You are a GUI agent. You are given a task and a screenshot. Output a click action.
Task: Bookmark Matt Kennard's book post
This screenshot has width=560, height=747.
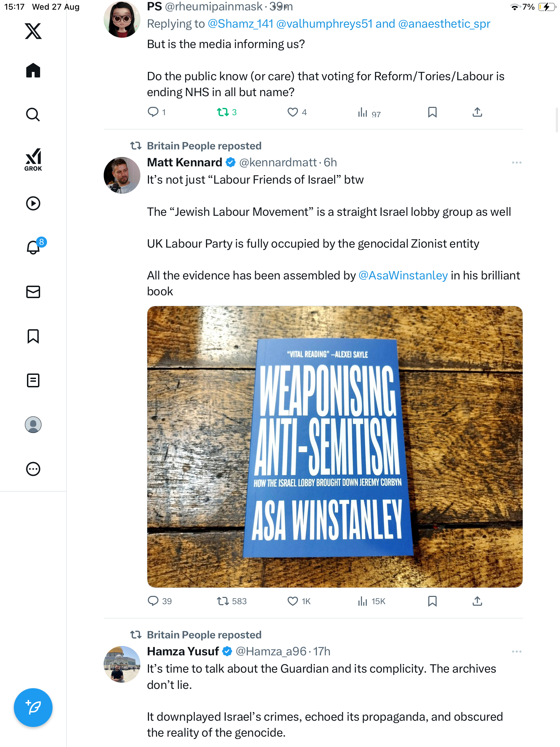tap(432, 601)
